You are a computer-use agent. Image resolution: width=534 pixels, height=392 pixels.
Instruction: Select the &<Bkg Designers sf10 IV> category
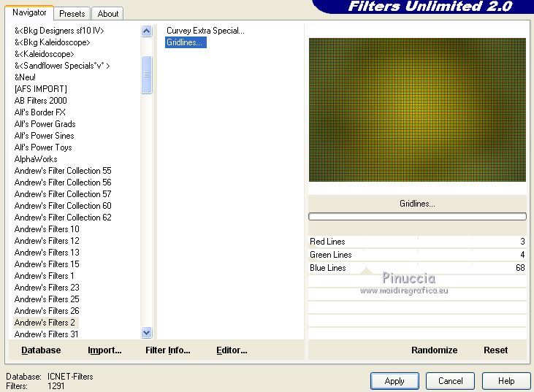59,31
